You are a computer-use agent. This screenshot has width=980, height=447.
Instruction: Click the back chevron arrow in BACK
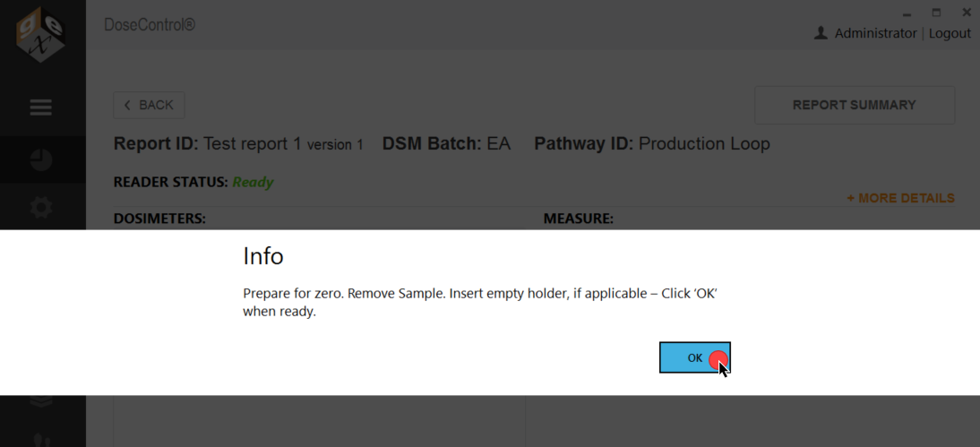point(127,105)
